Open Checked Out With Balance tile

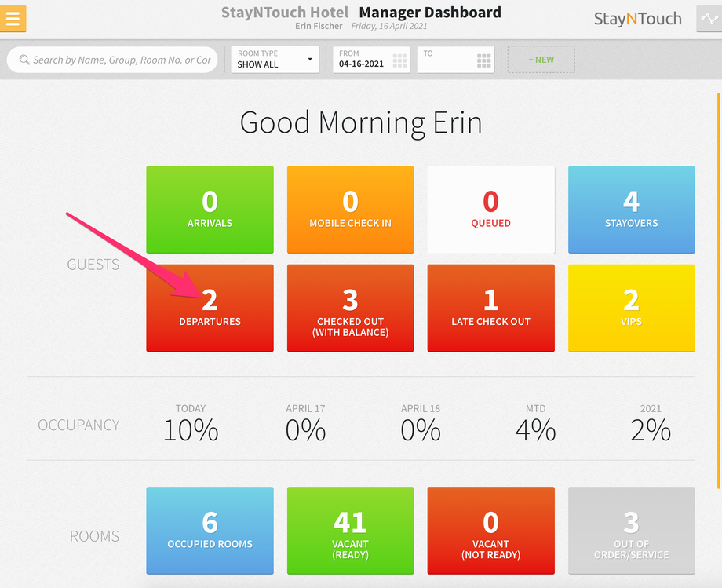(351, 308)
